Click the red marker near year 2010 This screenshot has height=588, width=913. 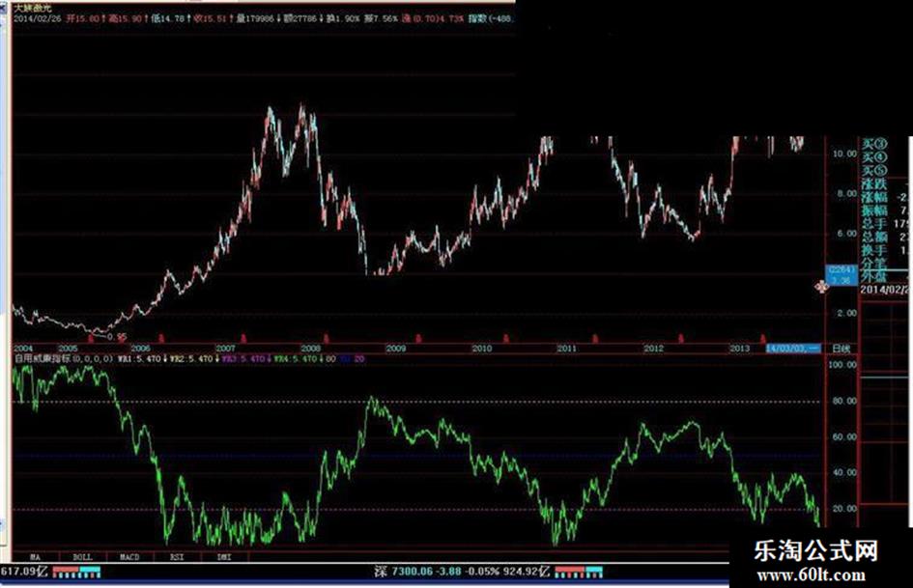[x=506, y=338]
